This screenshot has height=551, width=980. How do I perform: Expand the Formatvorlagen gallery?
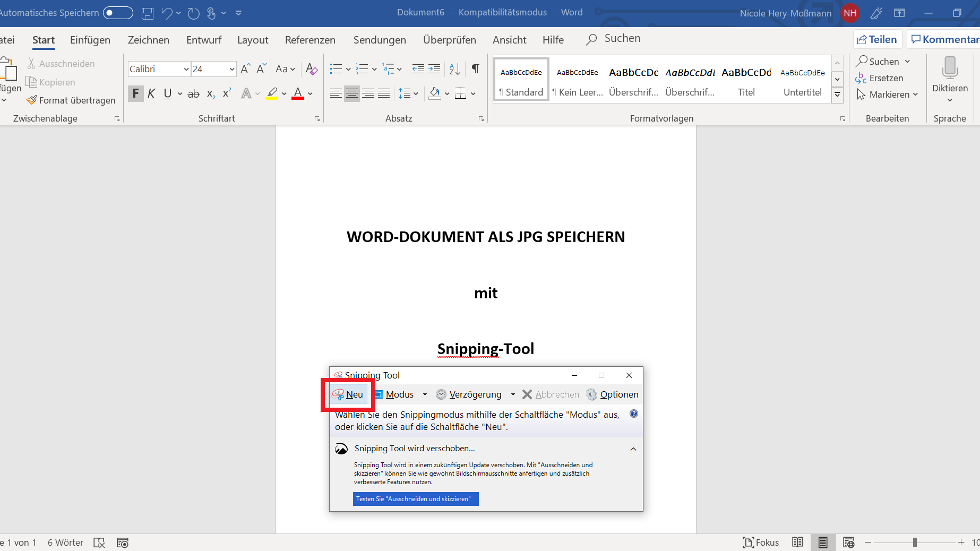(x=837, y=95)
